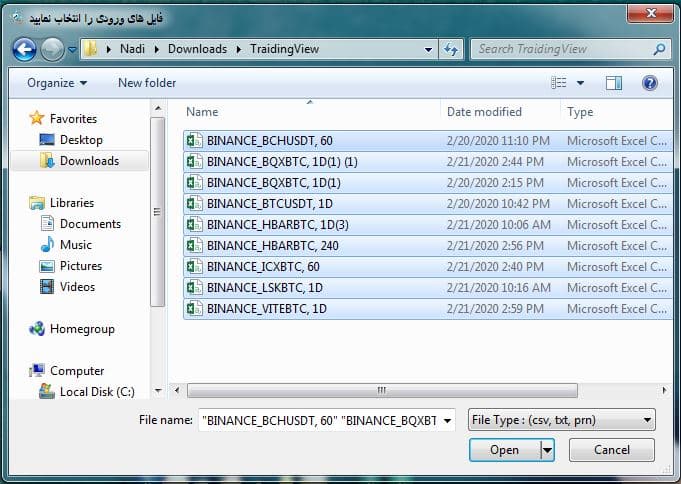The width and height of the screenshot is (681, 484).
Task: Click date 2/20/2020 10:42 PM
Action: 498,204
